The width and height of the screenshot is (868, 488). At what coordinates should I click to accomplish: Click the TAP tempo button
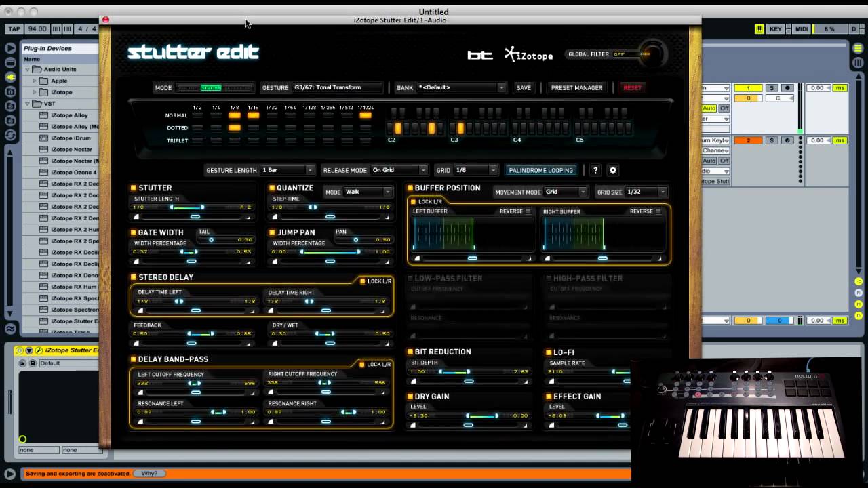[x=14, y=29]
